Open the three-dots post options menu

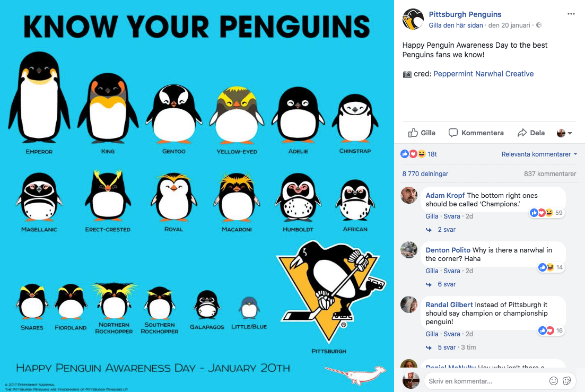[x=571, y=14]
